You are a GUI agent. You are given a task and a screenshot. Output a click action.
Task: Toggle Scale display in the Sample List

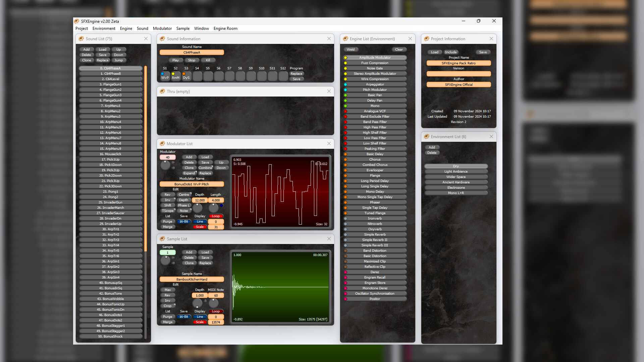pyautogui.click(x=200, y=322)
